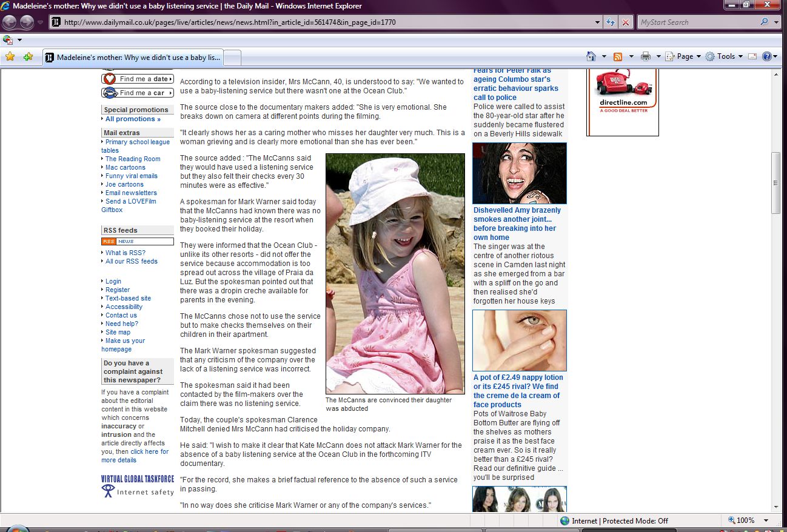Viewport: 787px width, 532px height.
Task: Click the 'Find me a date' button
Action: coord(138,79)
